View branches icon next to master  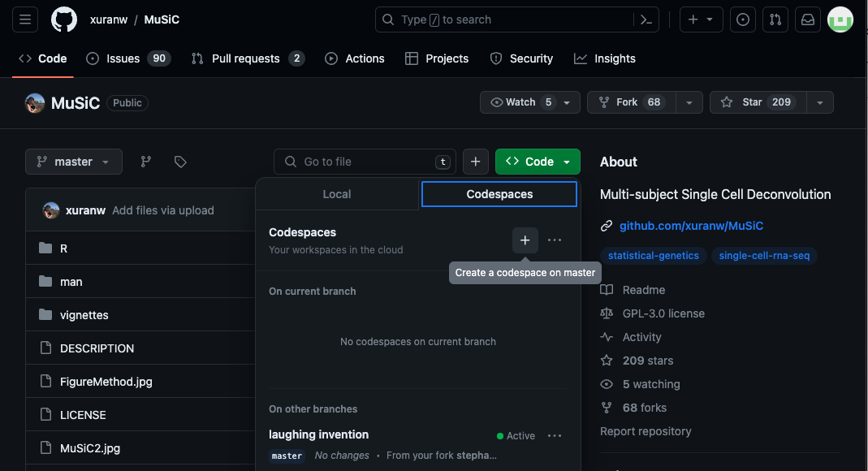pos(145,162)
